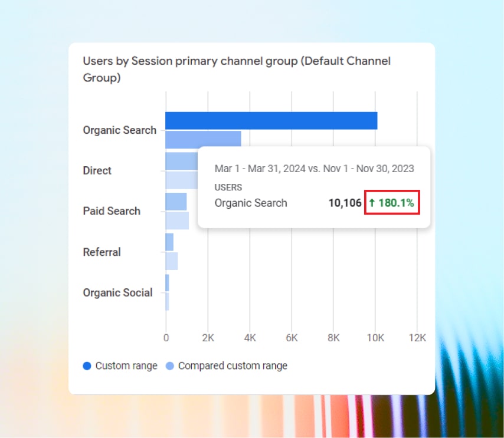The width and height of the screenshot is (504, 438).
Task: Click the light blue Organic Search comparison bar
Action: click(x=203, y=139)
